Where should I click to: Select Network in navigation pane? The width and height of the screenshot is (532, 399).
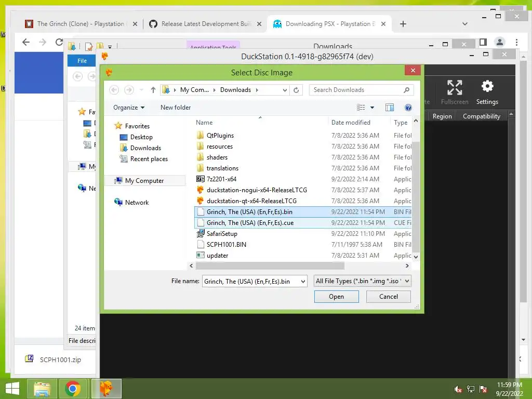[137, 202]
